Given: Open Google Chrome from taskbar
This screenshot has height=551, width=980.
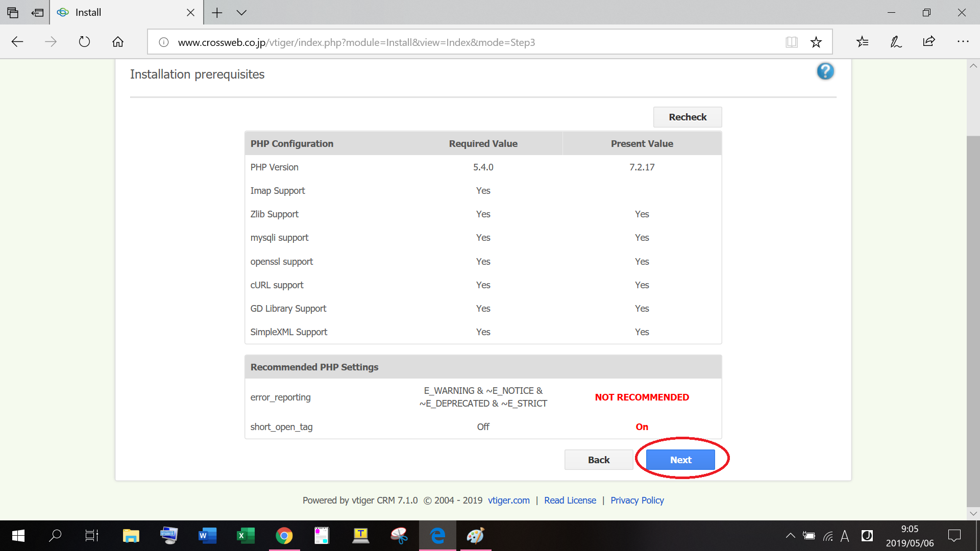Looking at the screenshot, I should pyautogui.click(x=284, y=536).
